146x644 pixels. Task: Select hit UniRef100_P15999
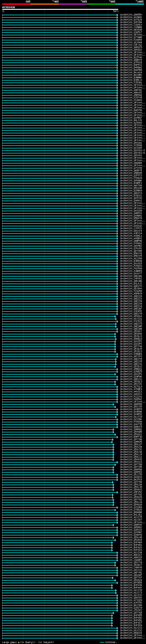click(x=131, y=145)
